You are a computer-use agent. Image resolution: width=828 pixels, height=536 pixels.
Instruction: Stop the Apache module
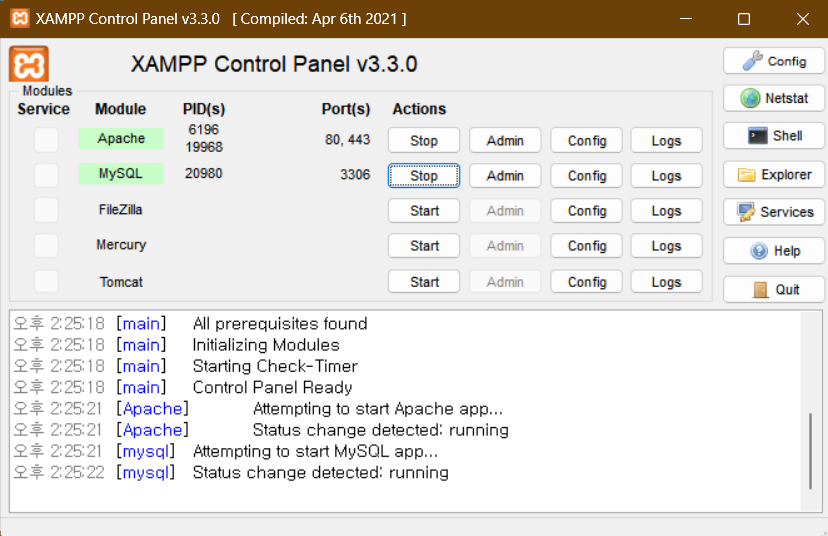[424, 140]
